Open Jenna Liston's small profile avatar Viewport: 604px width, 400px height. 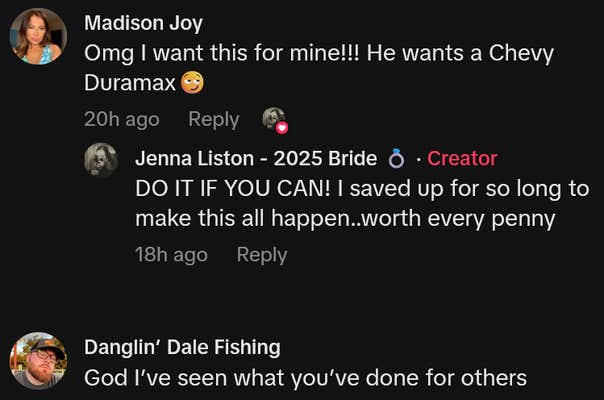pos(103,160)
